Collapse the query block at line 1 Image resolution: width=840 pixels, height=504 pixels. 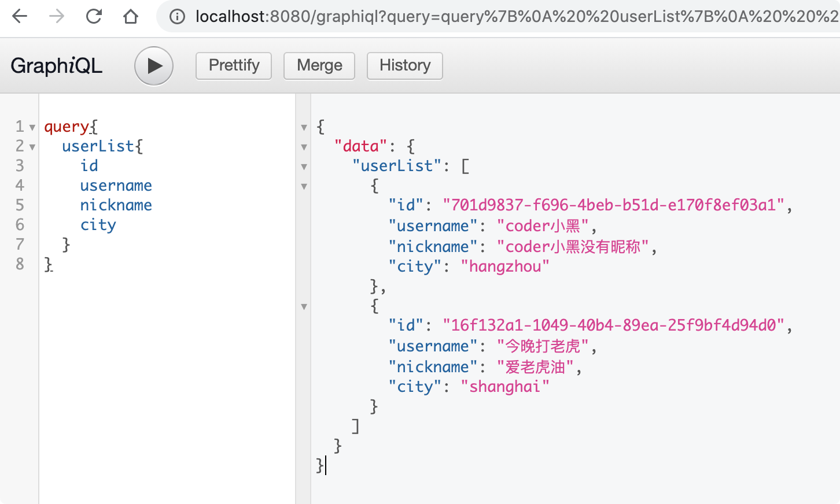(32, 127)
